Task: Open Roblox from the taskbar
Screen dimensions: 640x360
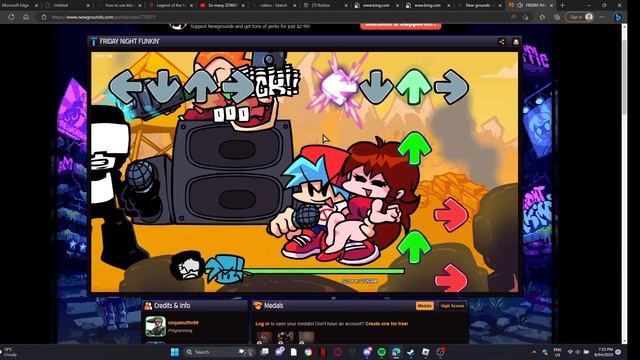Action: 425,352
